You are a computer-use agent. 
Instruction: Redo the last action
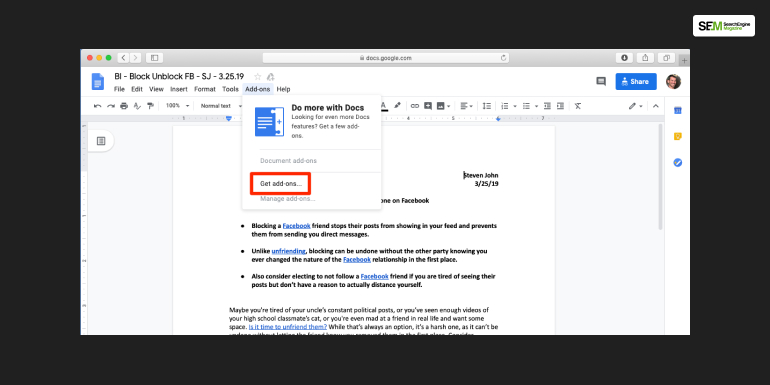point(110,106)
